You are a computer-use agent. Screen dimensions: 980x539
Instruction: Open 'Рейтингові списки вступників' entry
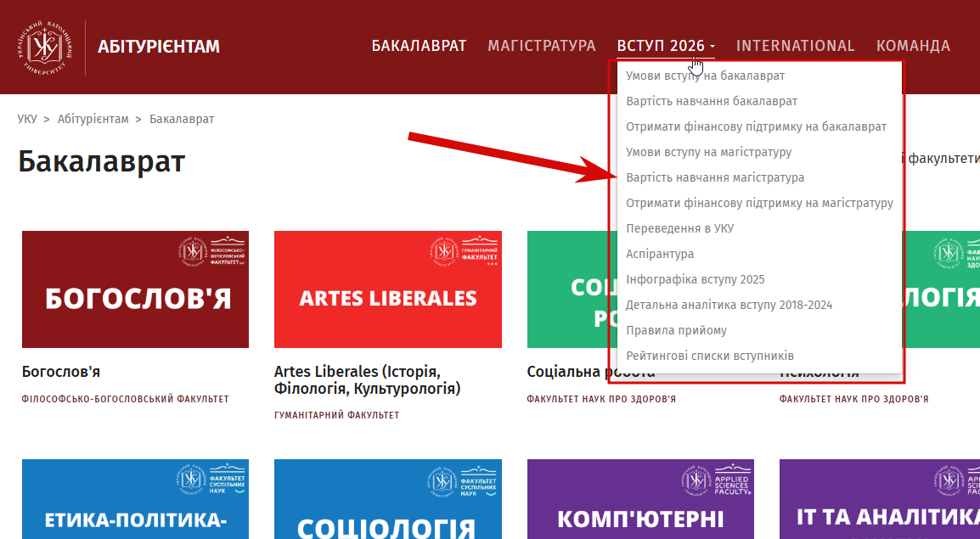[710, 356]
